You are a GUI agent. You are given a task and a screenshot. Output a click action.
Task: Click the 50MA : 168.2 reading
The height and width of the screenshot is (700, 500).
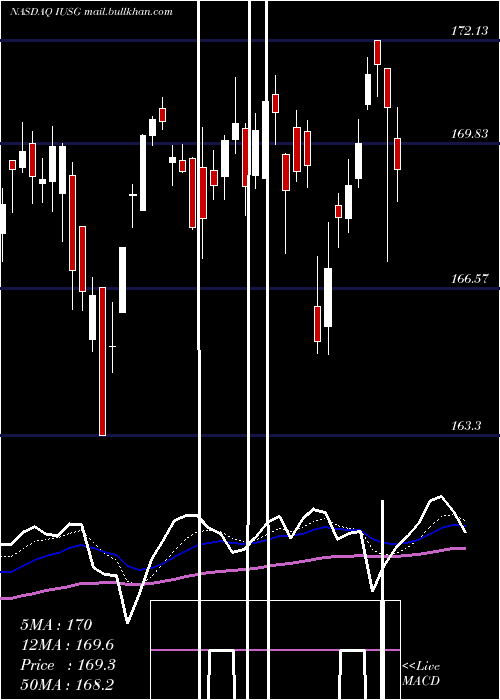click(67, 685)
